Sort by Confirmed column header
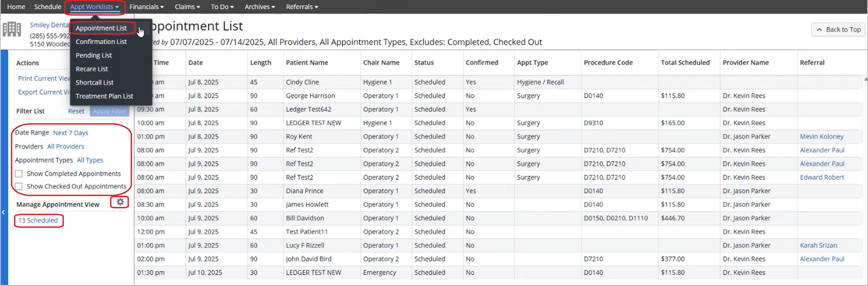This screenshot has height=286, width=868. click(482, 63)
